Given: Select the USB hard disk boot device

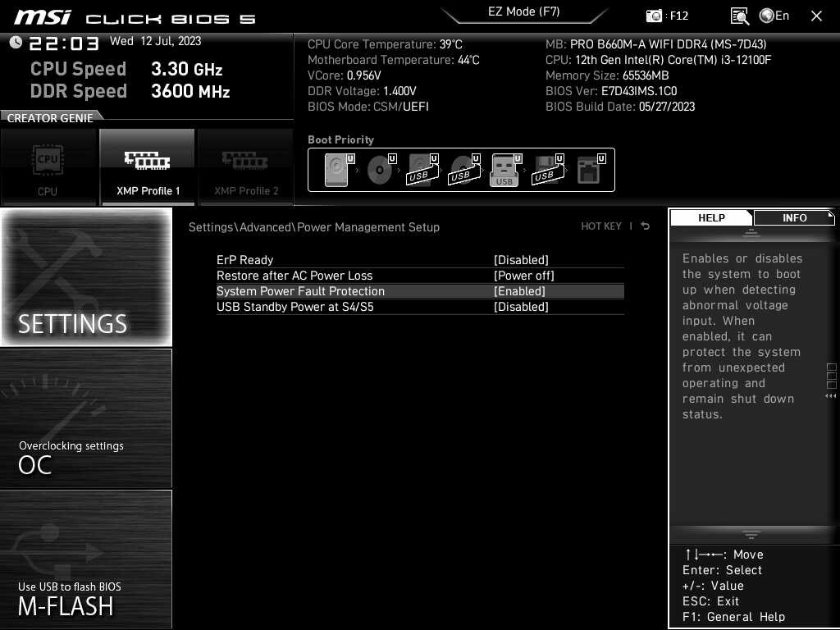Looking at the screenshot, I should click(x=422, y=170).
